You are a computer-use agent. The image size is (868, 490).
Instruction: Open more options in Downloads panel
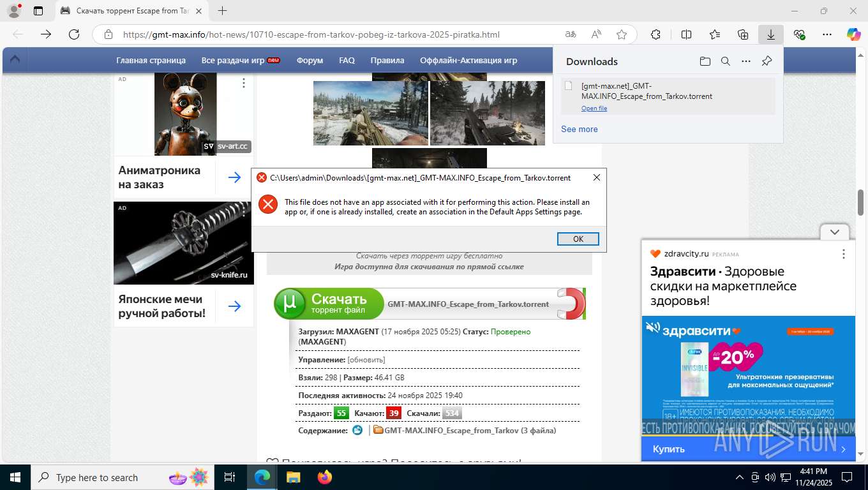tap(746, 61)
